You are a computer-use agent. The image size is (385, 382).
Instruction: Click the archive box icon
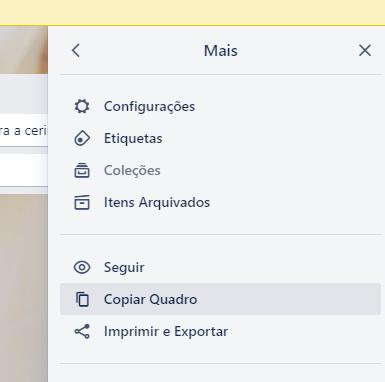coord(82,202)
